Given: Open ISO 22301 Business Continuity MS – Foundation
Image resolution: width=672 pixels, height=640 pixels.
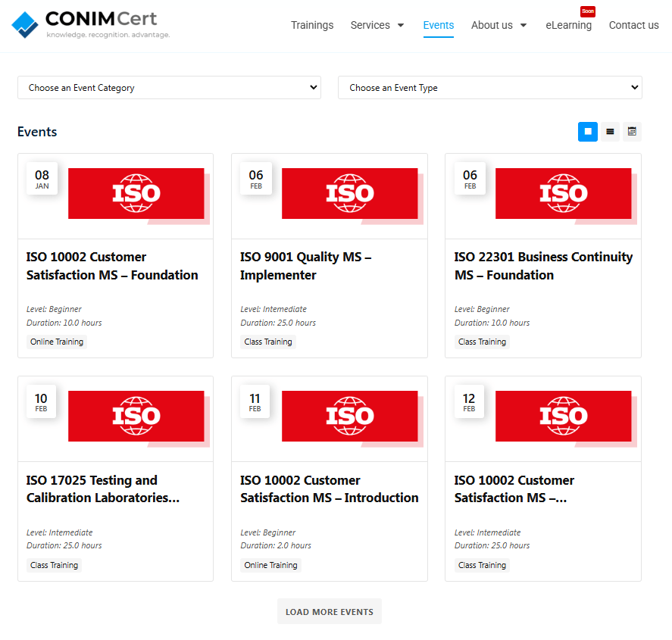Looking at the screenshot, I should [x=543, y=266].
